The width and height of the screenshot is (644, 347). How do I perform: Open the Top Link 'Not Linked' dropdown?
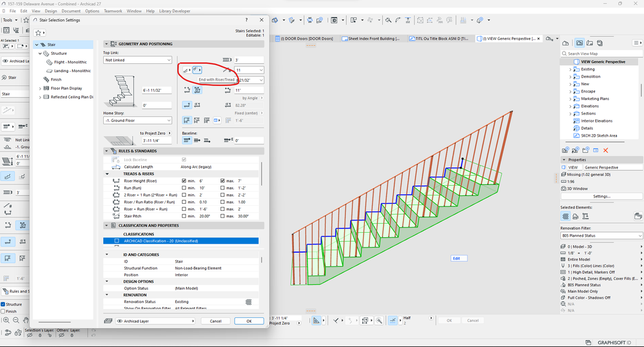tap(137, 60)
